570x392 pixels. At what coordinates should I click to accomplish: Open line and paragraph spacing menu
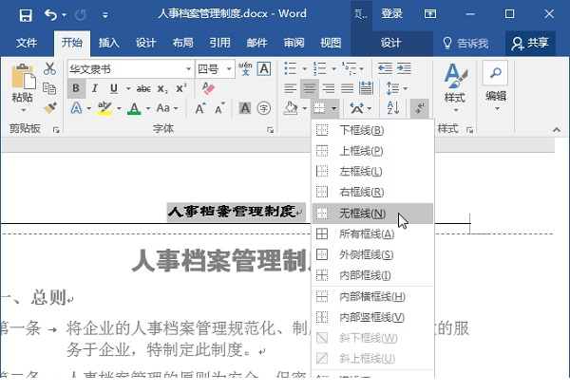(396, 88)
